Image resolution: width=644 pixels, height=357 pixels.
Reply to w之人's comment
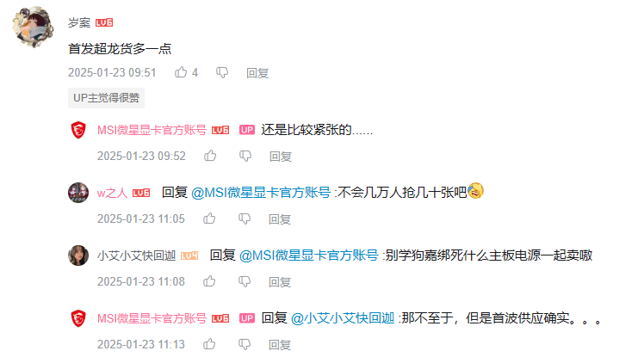point(280,219)
